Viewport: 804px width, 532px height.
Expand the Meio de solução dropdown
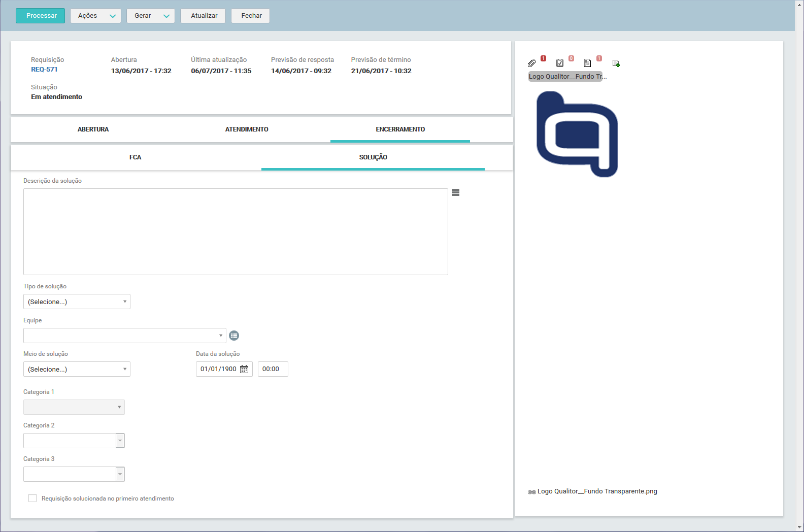pyautogui.click(x=77, y=369)
